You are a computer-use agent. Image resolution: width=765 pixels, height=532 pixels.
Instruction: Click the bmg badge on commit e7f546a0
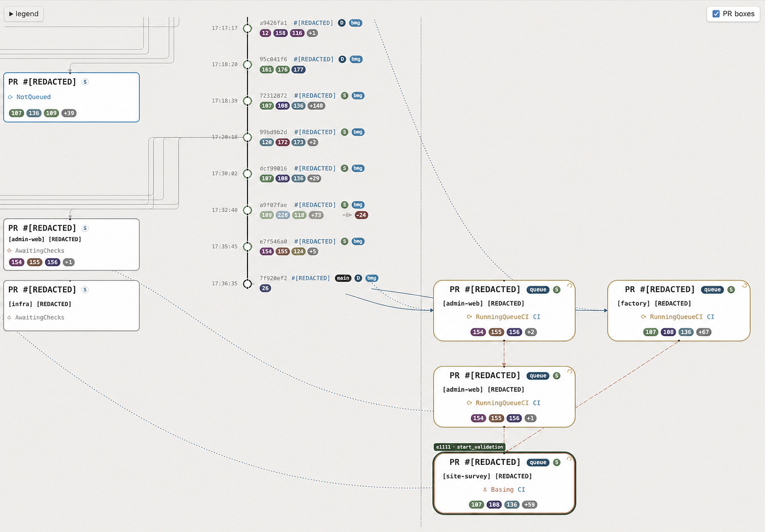(358, 242)
